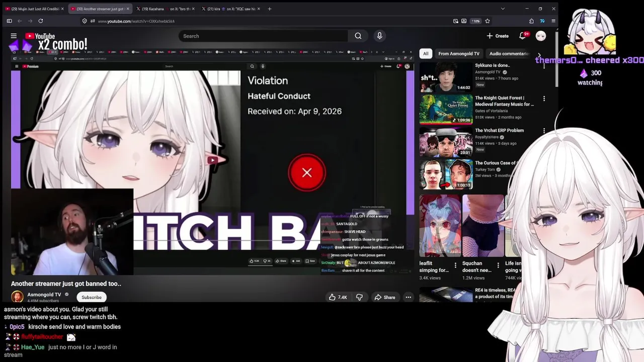Select the Audio commentaries chip
Image resolution: width=644 pixels, height=362 pixels.
point(509,53)
